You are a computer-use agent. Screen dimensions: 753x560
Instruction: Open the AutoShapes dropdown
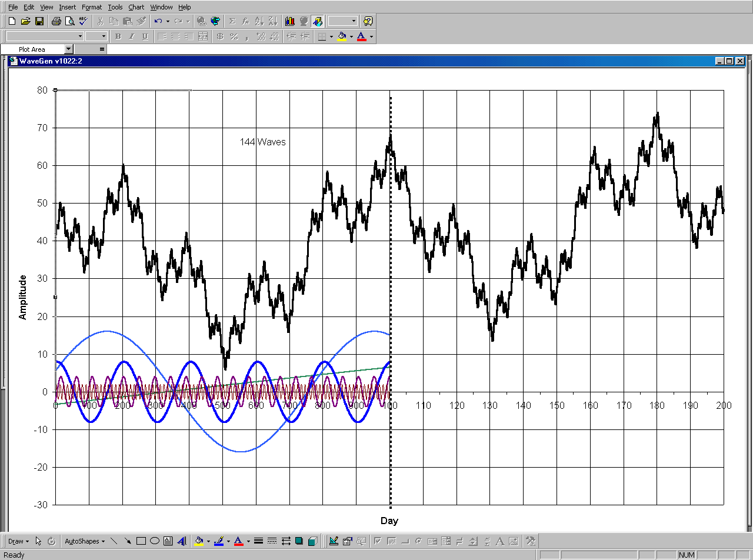pyautogui.click(x=85, y=541)
